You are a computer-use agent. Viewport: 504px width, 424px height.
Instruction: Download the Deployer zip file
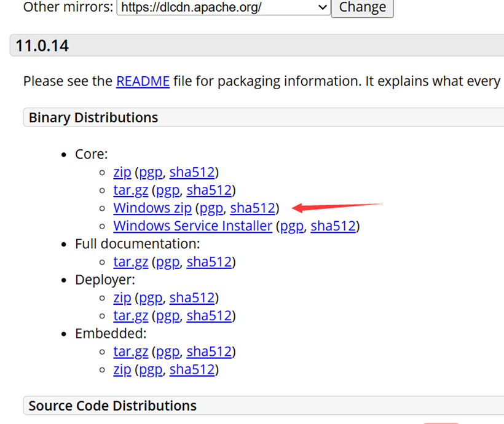[x=122, y=298]
